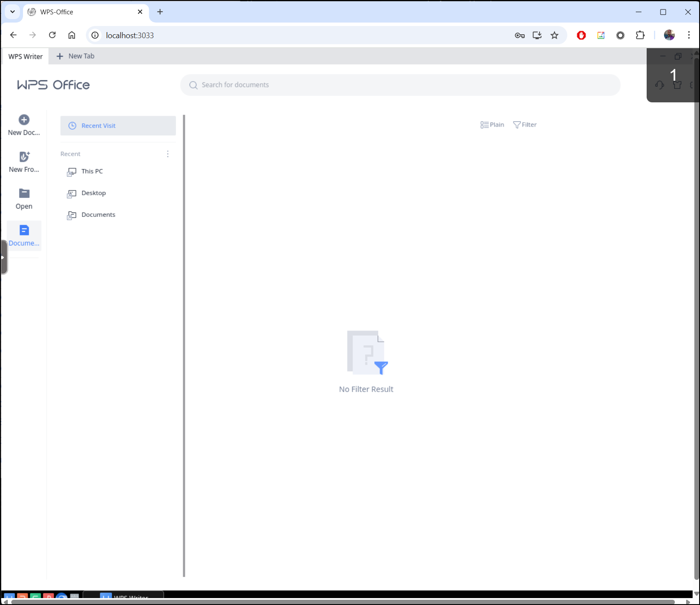Click the install app icon
Viewport: 700px width, 605px height.
point(537,35)
